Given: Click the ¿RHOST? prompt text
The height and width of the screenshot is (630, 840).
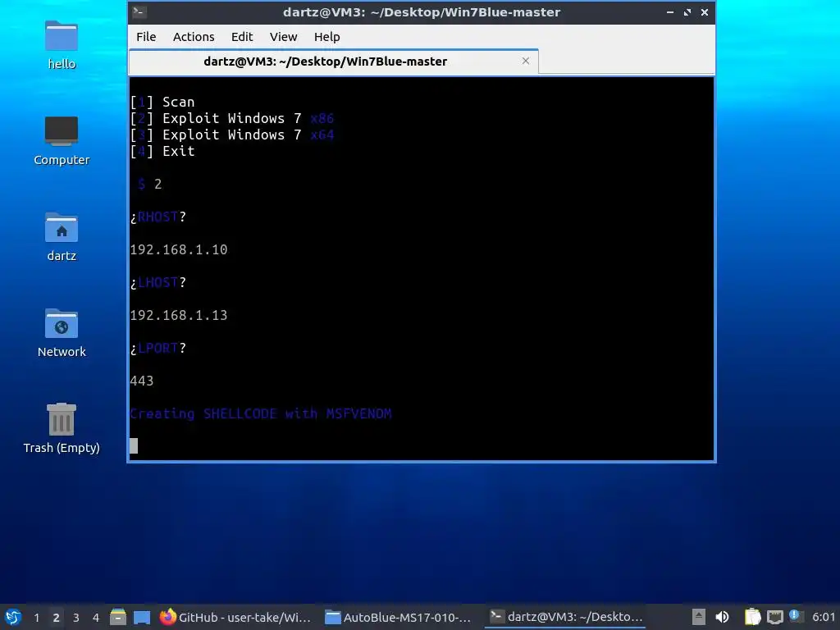Looking at the screenshot, I should (158, 217).
